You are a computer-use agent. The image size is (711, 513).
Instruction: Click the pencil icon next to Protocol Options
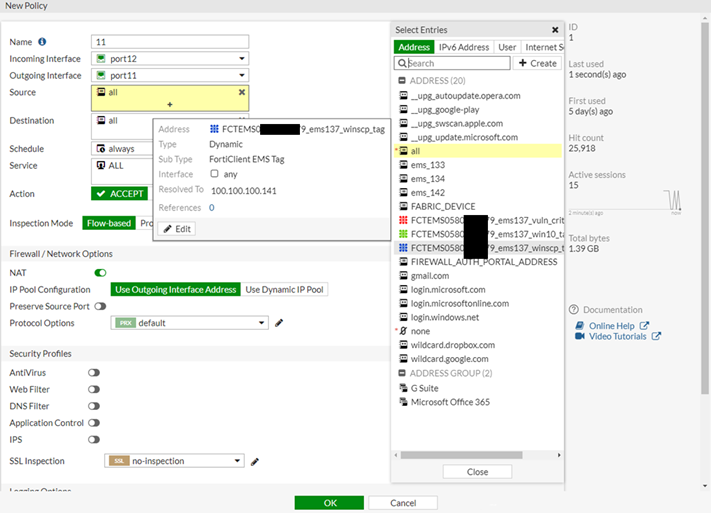(x=279, y=323)
